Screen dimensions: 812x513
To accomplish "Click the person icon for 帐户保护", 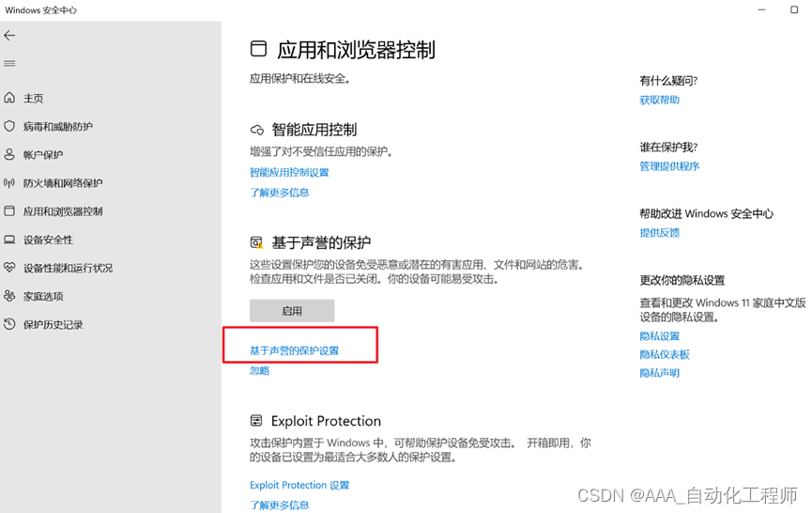I will [x=9, y=154].
